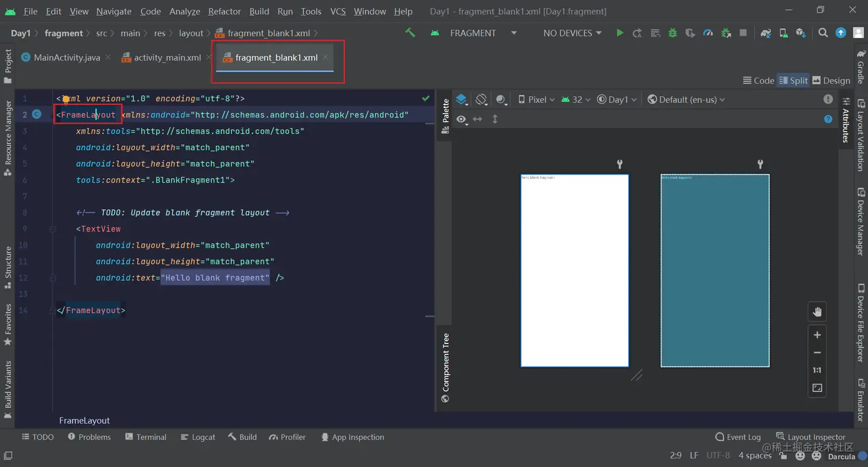Open the Problems tool window
Image resolution: width=868 pixels, height=467 pixels.
tap(89, 437)
